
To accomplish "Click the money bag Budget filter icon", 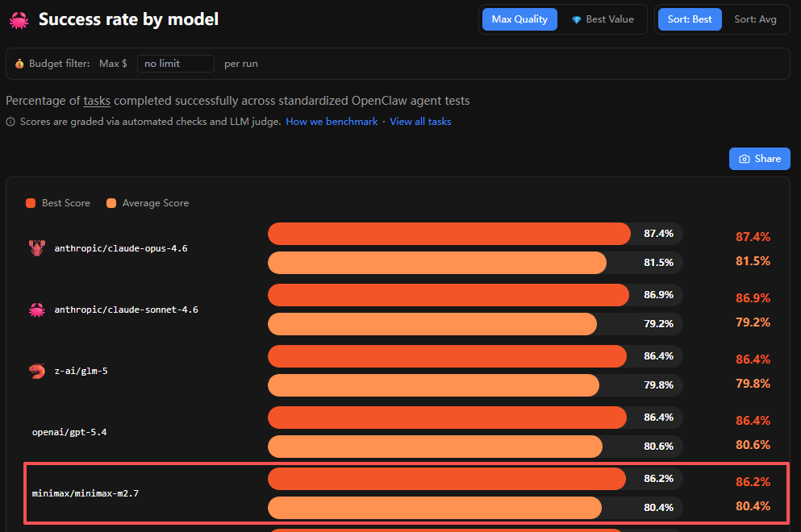I will click(19, 64).
